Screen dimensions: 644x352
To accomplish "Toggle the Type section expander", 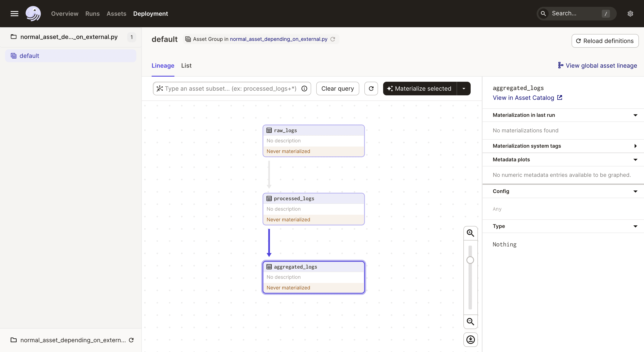I will (635, 226).
